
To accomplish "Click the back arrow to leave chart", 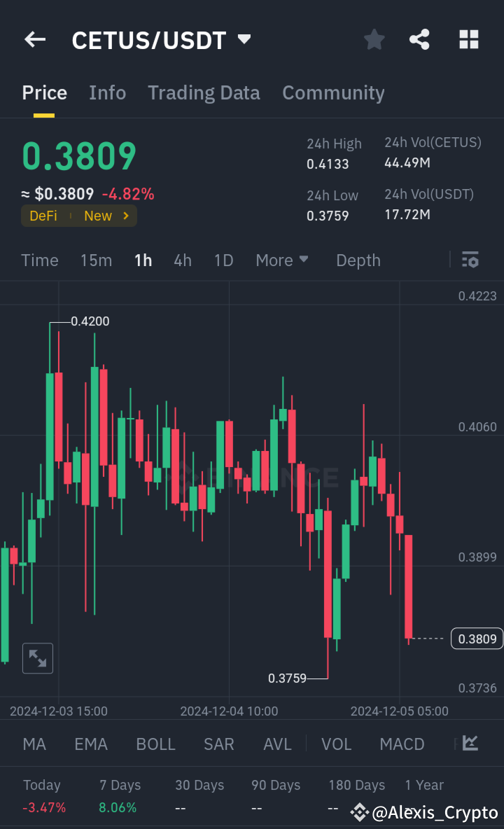I will [34, 39].
